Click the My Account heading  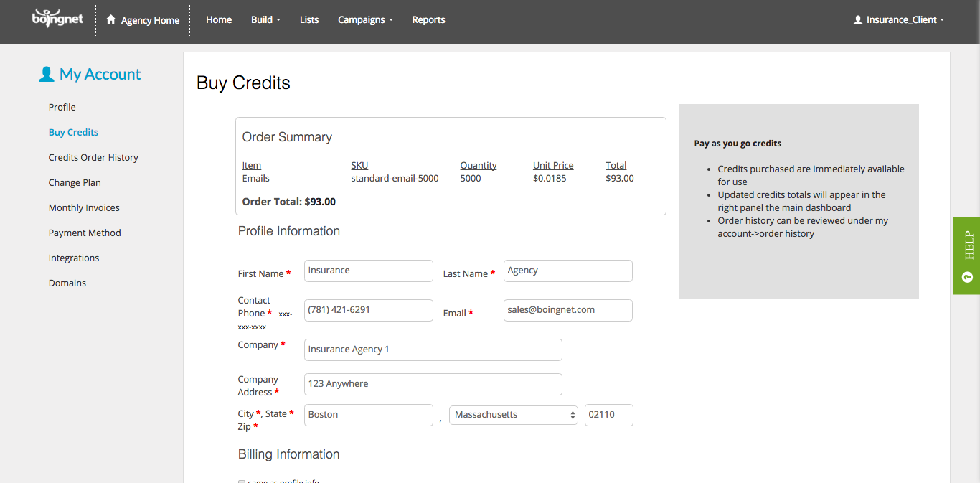[100, 75]
